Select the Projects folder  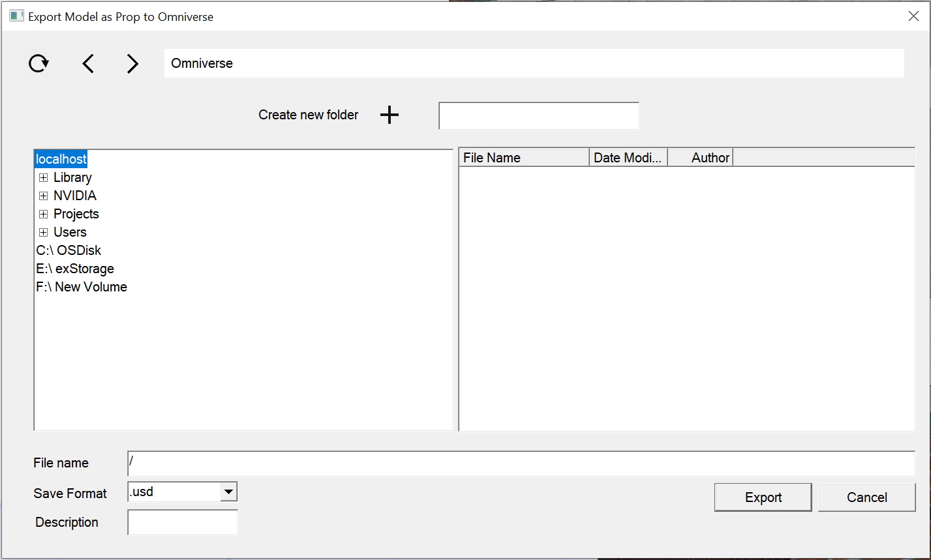pyautogui.click(x=76, y=214)
